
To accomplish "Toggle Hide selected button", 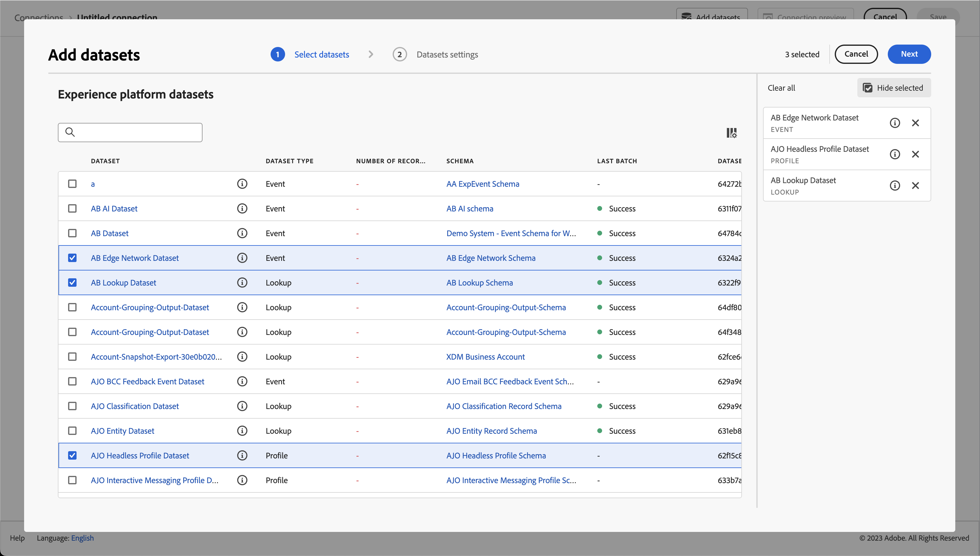I will pos(894,88).
